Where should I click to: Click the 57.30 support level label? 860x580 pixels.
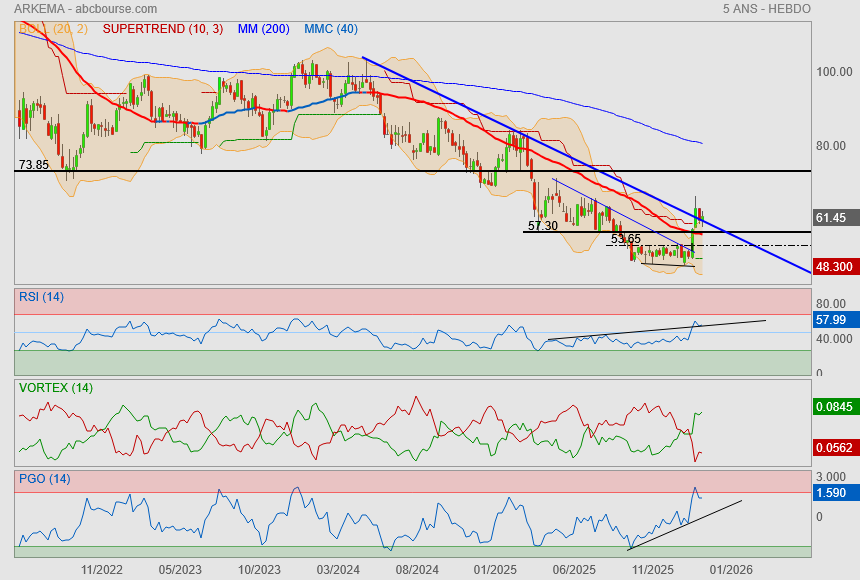(x=542, y=226)
